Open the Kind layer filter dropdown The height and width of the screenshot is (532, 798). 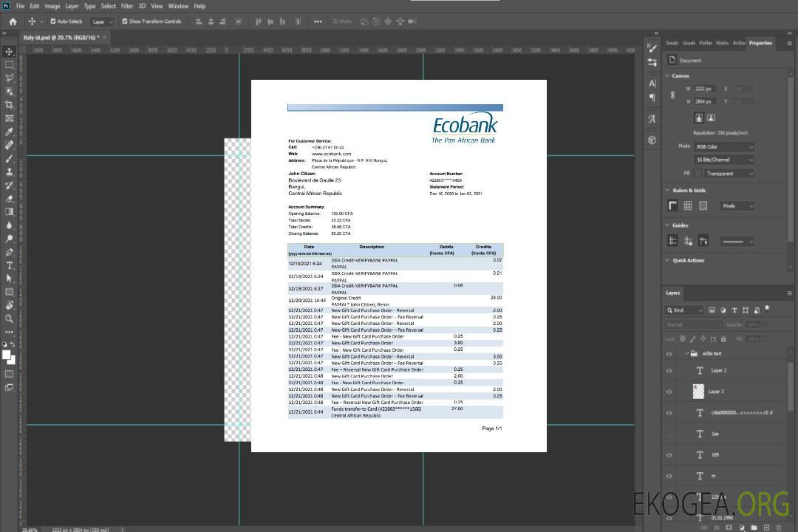coord(684,310)
